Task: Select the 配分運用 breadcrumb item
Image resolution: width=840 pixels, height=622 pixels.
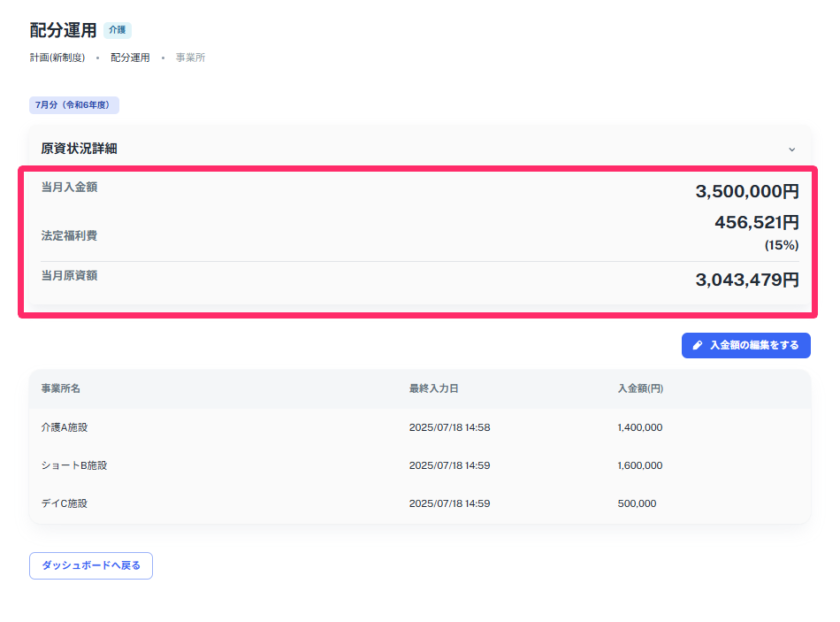Action: click(130, 58)
